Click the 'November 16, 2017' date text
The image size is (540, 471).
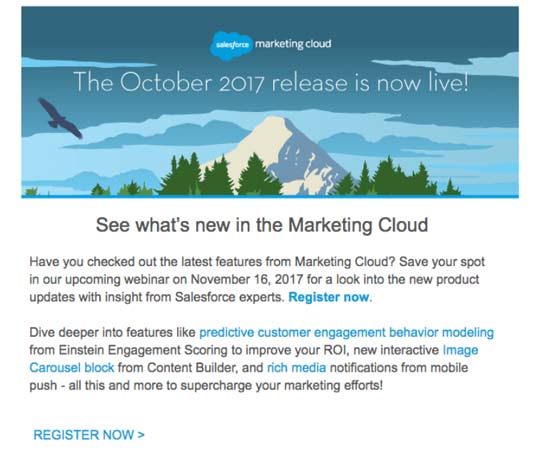pos(247,279)
